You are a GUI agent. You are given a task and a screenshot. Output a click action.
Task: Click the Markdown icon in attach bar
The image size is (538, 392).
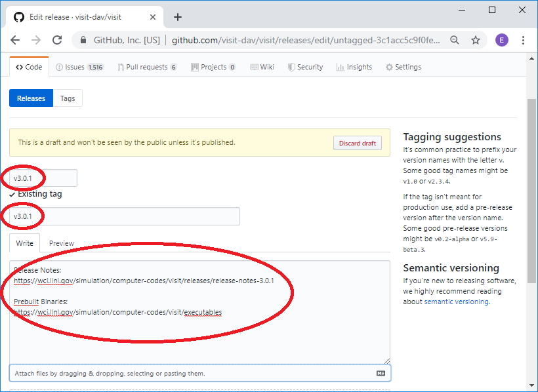(x=381, y=374)
